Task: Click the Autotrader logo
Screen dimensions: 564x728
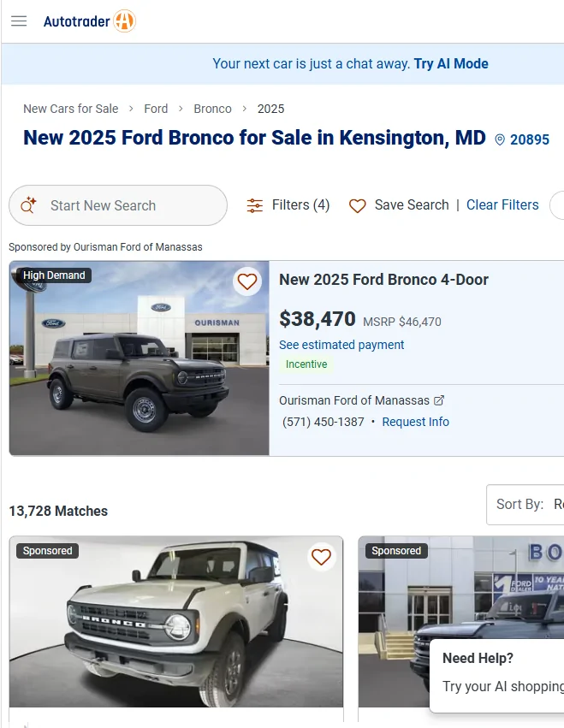Action: [89, 21]
